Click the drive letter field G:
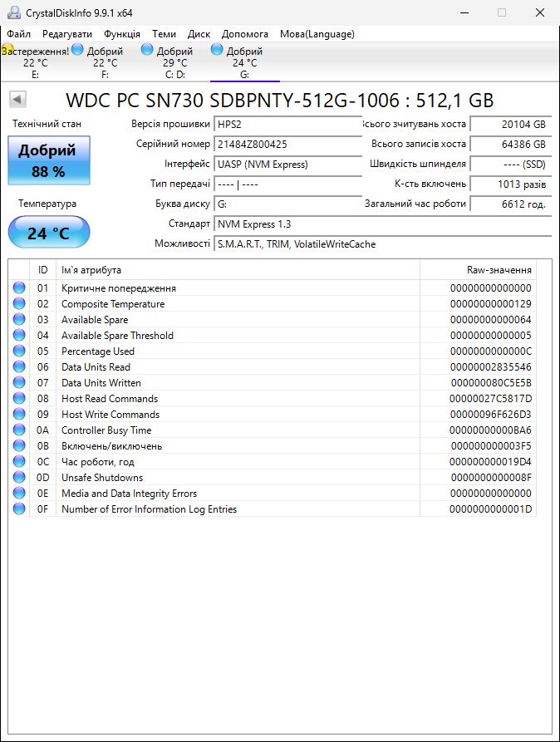Viewport: 560px width, 742px height. [287, 204]
